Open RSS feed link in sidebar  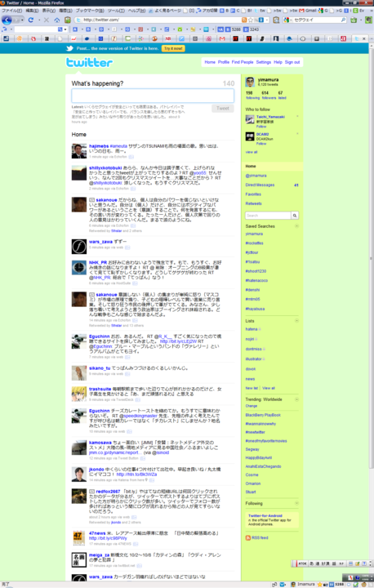pyautogui.click(x=260, y=537)
